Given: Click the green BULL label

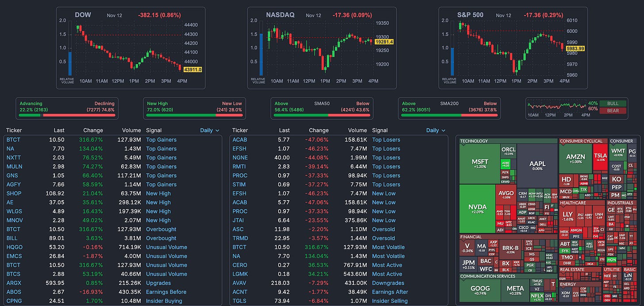Looking at the screenshot, I should [613, 104].
